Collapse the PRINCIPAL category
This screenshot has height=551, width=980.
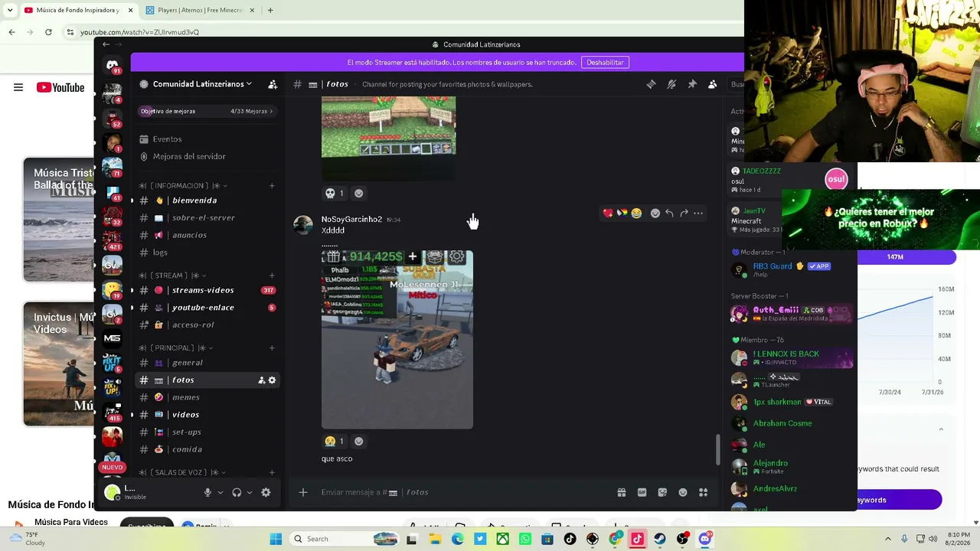pyautogui.click(x=176, y=348)
